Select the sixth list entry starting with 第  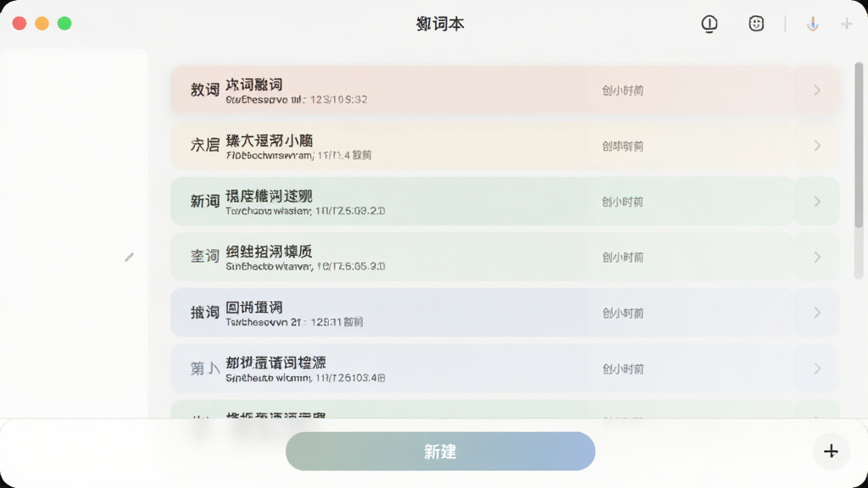(482, 369)
